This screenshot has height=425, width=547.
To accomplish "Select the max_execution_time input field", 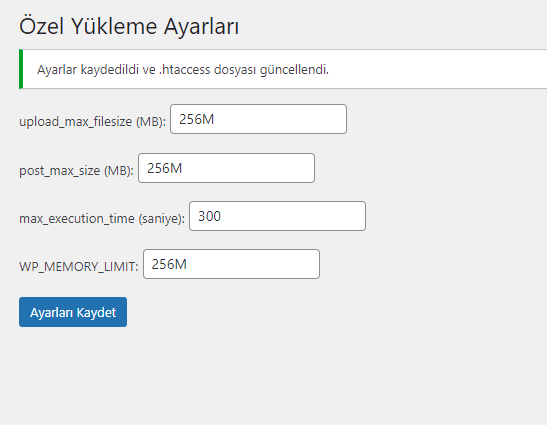I will point(277,216).
